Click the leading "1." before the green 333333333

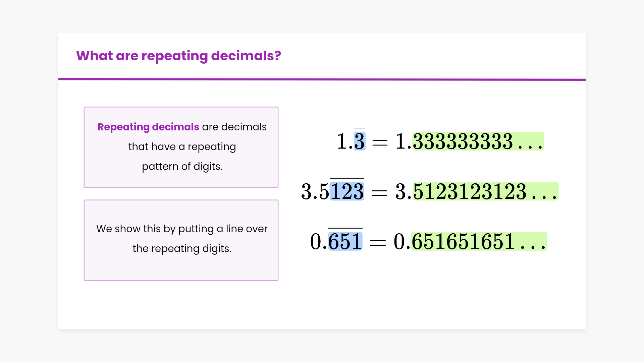(403, 141)
